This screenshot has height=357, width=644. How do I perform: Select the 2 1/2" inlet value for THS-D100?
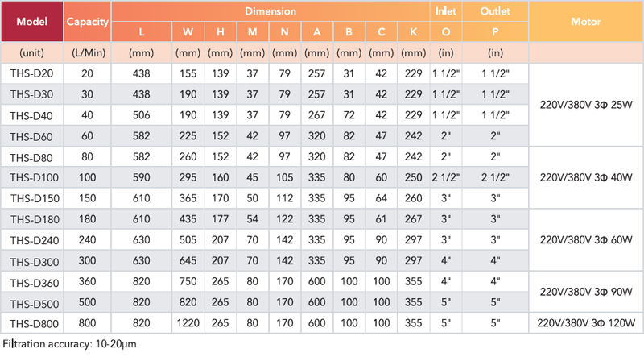click(x=446, y=177)
